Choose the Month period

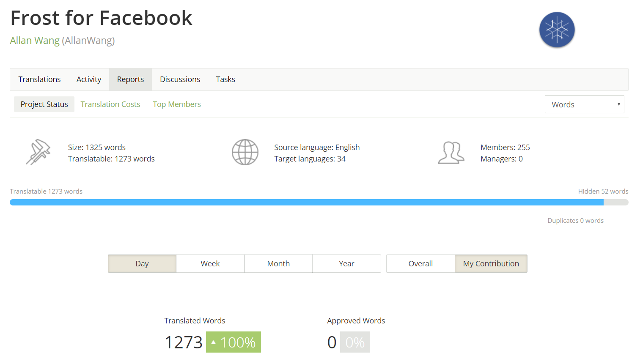click(x=278, y=264)
